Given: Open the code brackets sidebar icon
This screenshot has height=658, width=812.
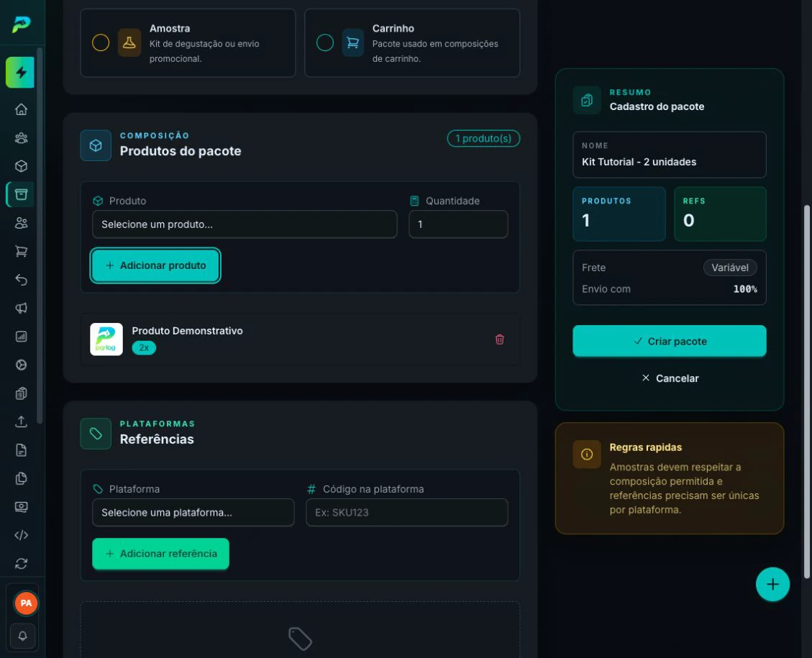Looking at the screenshot, I should [21, 535].
